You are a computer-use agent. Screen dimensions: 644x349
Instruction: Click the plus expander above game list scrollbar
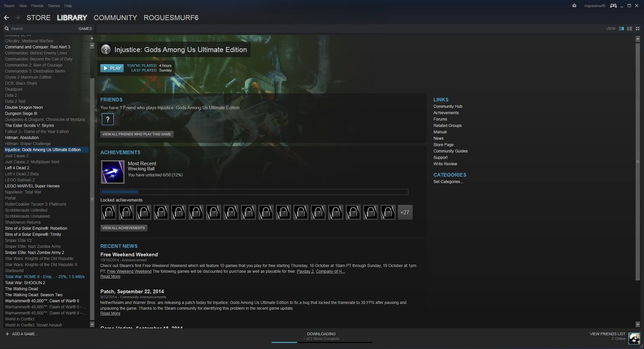[92, 37]
